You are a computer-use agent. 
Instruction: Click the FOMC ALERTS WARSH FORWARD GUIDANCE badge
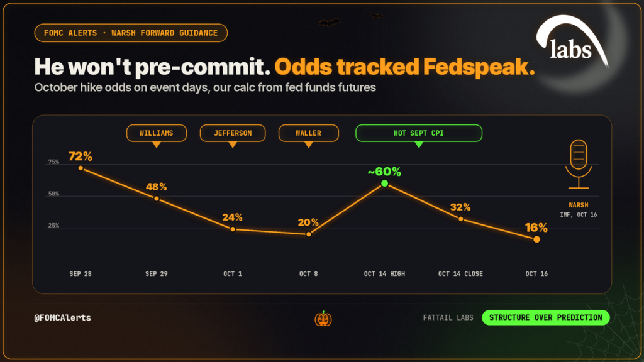[131, 33]
